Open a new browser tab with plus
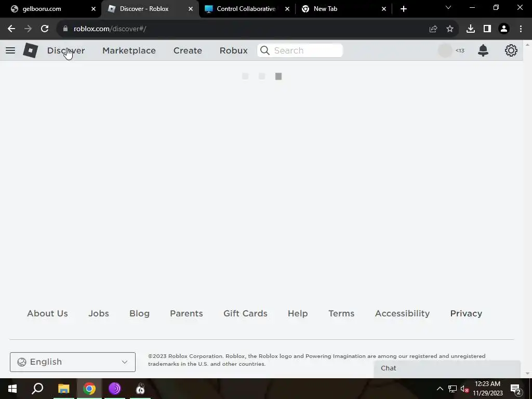Image resolution: width=532 pixels, height=399 pixels. click(403, 9)
